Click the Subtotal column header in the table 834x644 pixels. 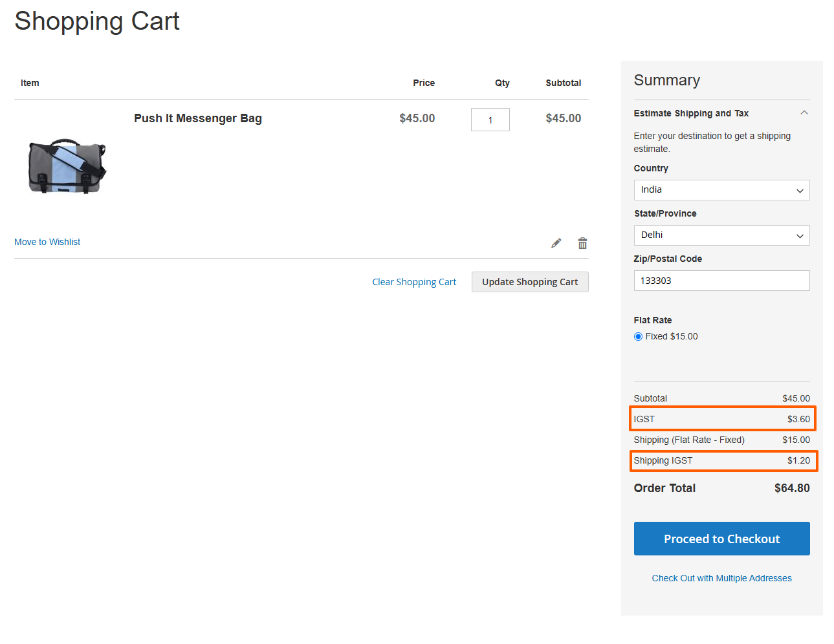pos(563,83)
